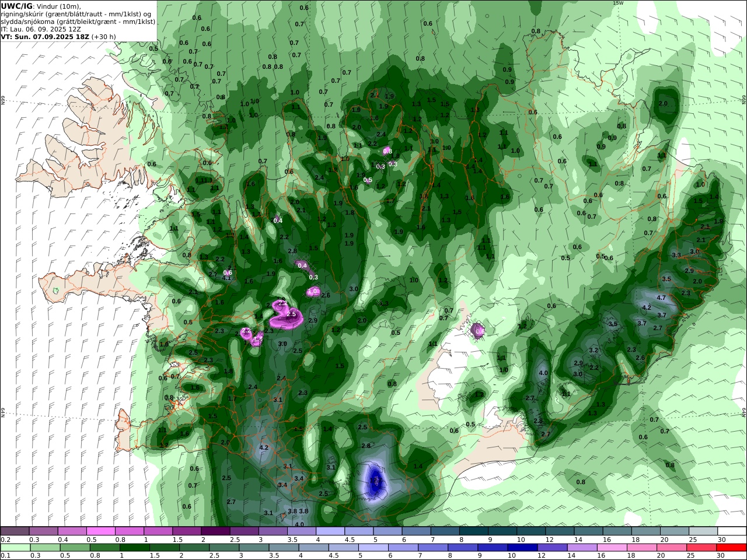Image resolution: width=747 pixels, height=560 pixels.
Task: Click the '15W' longitude label
Action: pos(618,3)
